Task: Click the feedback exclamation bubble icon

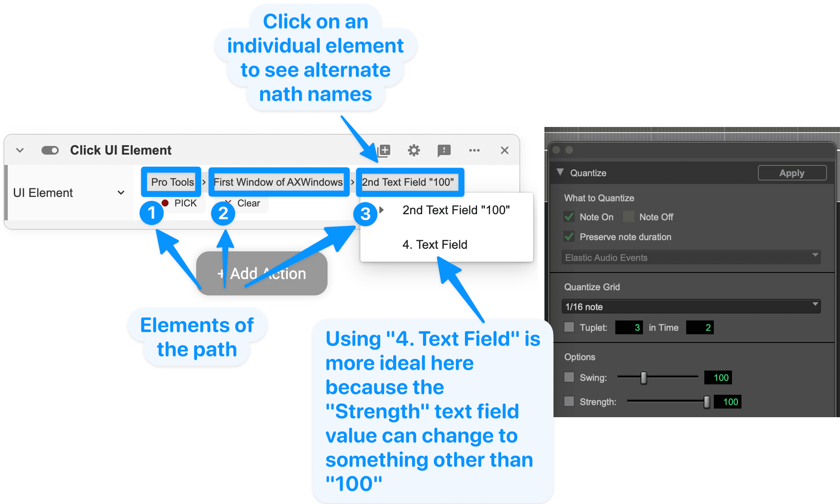Action: click(x=444, y=150)
